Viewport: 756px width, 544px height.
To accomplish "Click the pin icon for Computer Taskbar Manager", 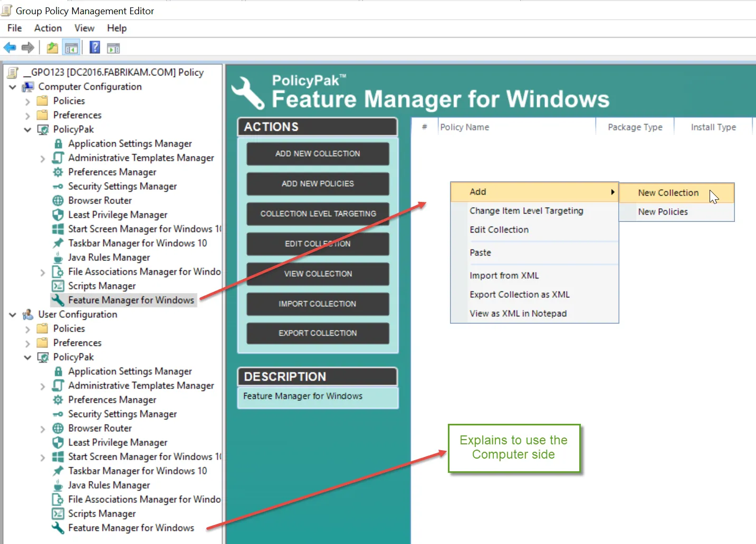I will [58, 243].
